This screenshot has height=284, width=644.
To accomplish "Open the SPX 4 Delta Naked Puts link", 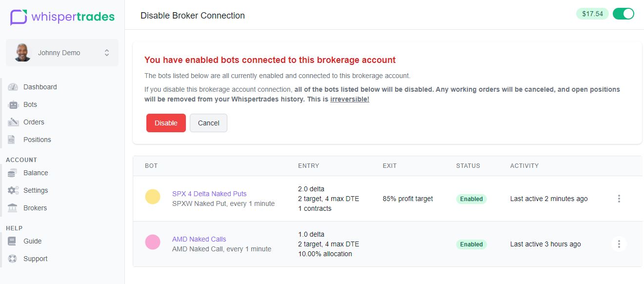I will (209, 194).
